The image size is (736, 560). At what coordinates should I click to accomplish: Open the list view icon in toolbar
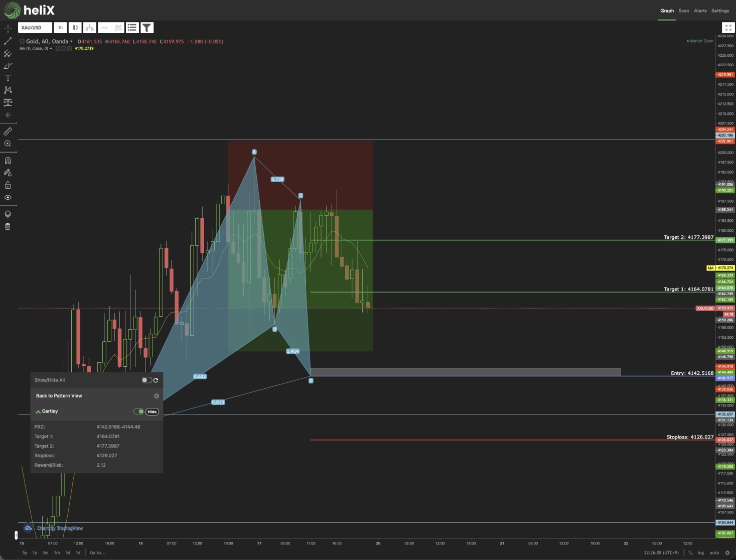(x=132, y=28)
